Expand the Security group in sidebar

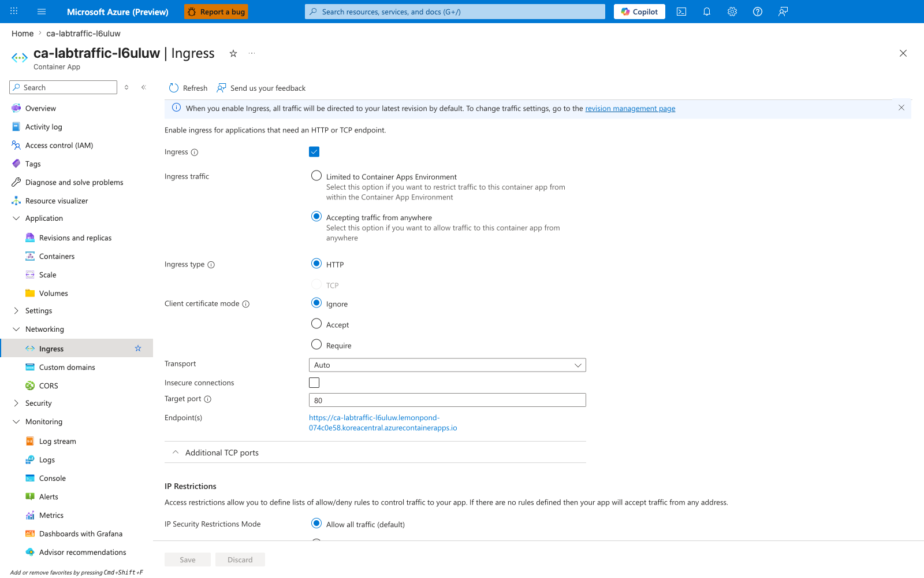point(16,403)
